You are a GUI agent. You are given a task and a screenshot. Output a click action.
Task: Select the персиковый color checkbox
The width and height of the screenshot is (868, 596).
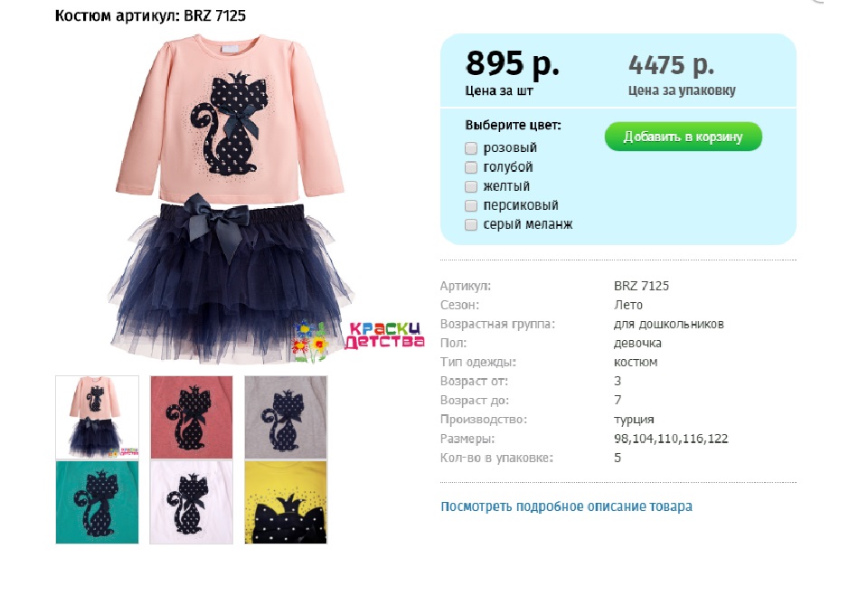click(x=471, y=206)
